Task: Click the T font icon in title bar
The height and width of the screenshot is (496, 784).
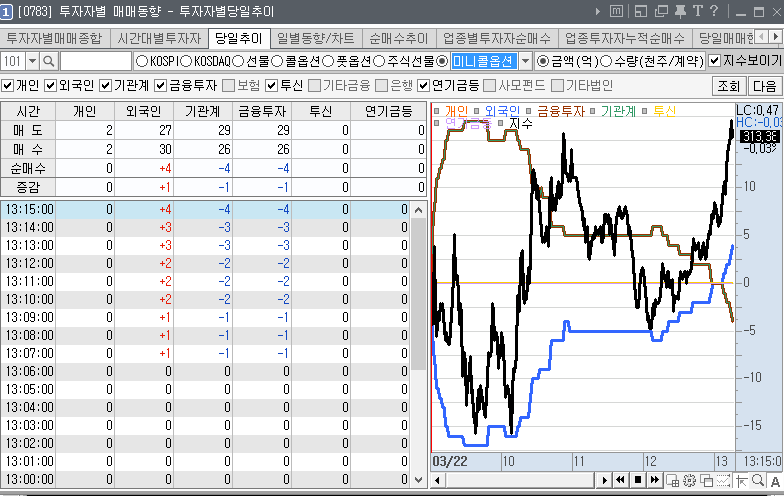Action: (698, 11)
